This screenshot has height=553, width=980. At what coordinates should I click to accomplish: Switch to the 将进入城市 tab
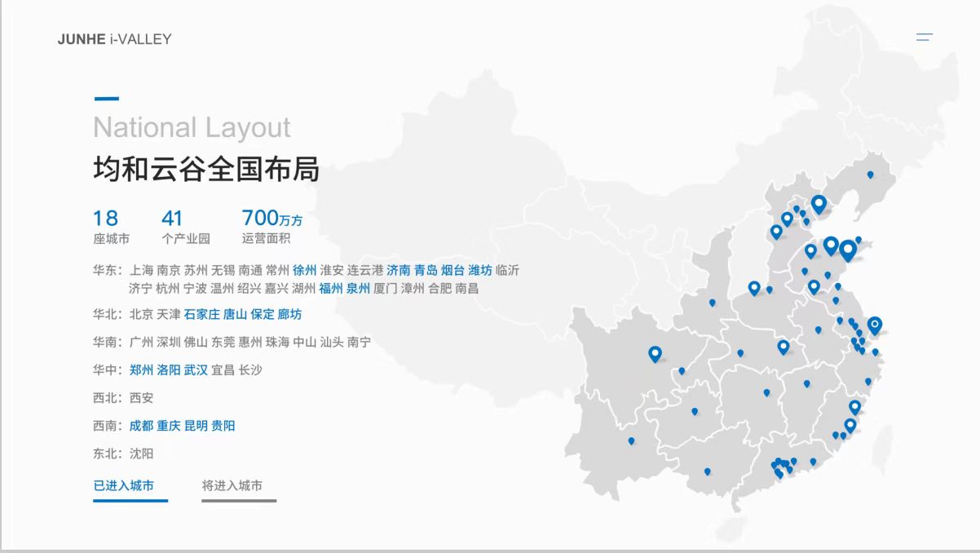tap(232, 486)
